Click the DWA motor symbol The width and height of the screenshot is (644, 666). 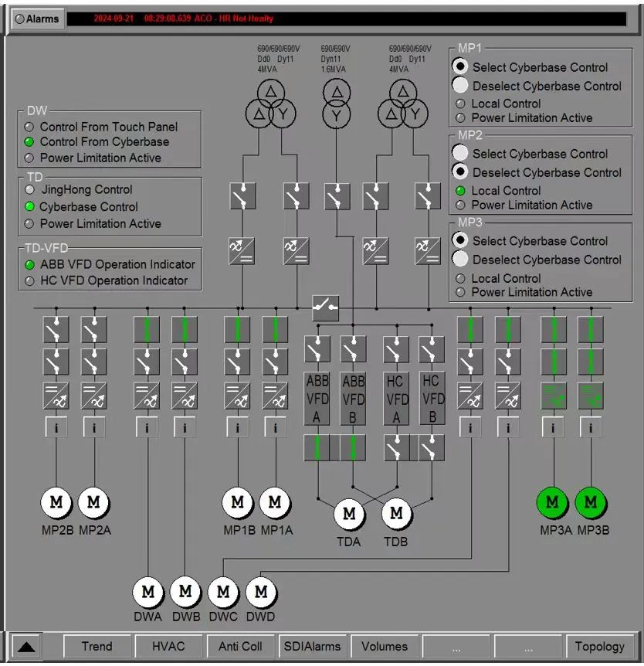148,593
